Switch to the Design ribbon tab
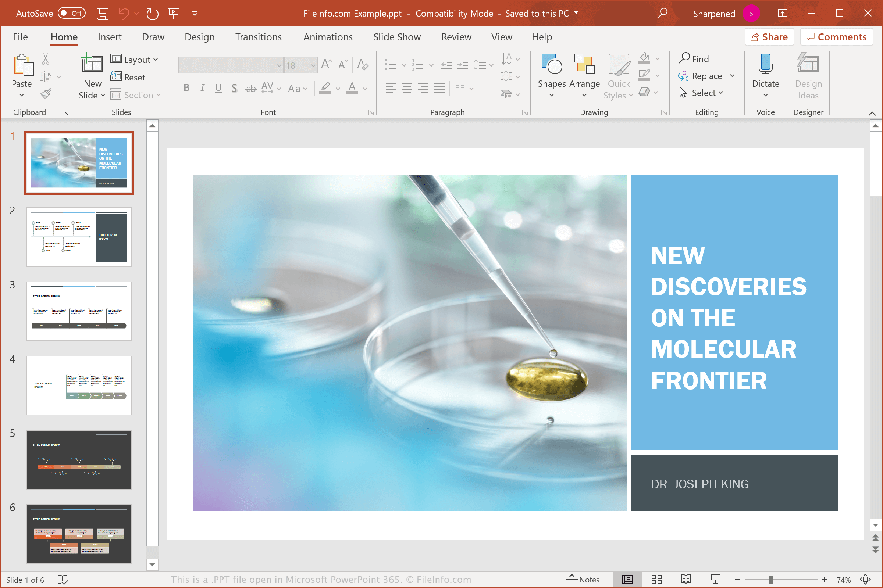Image resolution: width=883 pixels, height=588 pixels. tap(199, 37)
